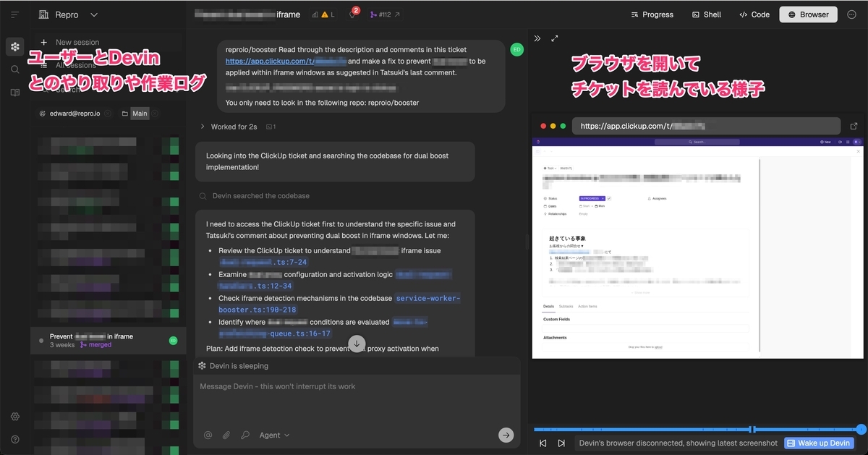Remove the edward@repro.io filter chip

pos(108,114)
